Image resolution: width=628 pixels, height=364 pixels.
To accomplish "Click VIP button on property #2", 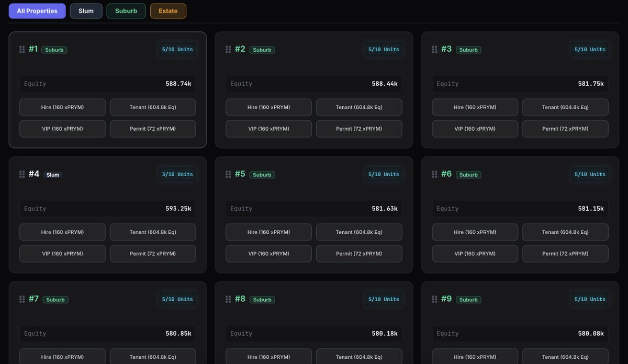I will tap(269, 129).
